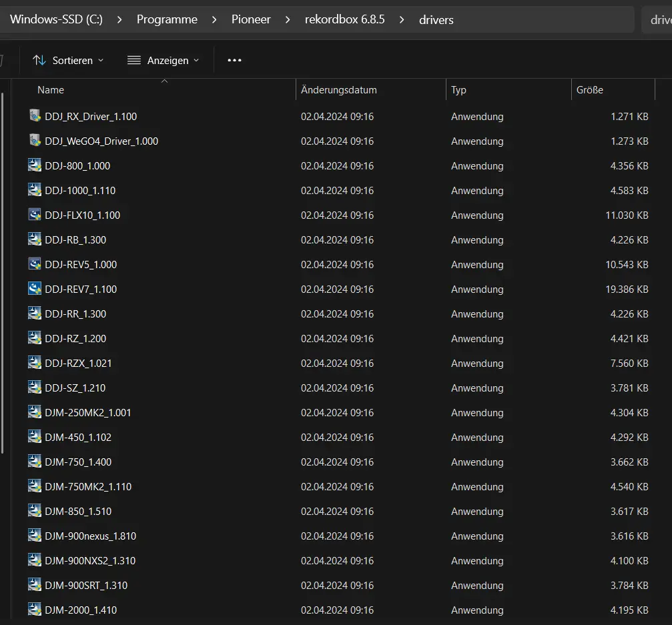Select the DDJ-800_1.000 driver icon
This screenshot has height=625, width=672.
click(34, 165)
